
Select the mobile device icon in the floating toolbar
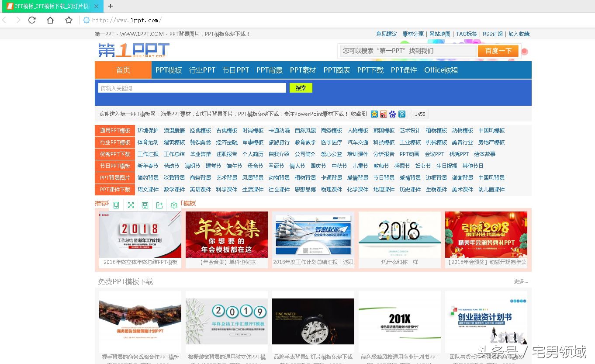[116, 205]
